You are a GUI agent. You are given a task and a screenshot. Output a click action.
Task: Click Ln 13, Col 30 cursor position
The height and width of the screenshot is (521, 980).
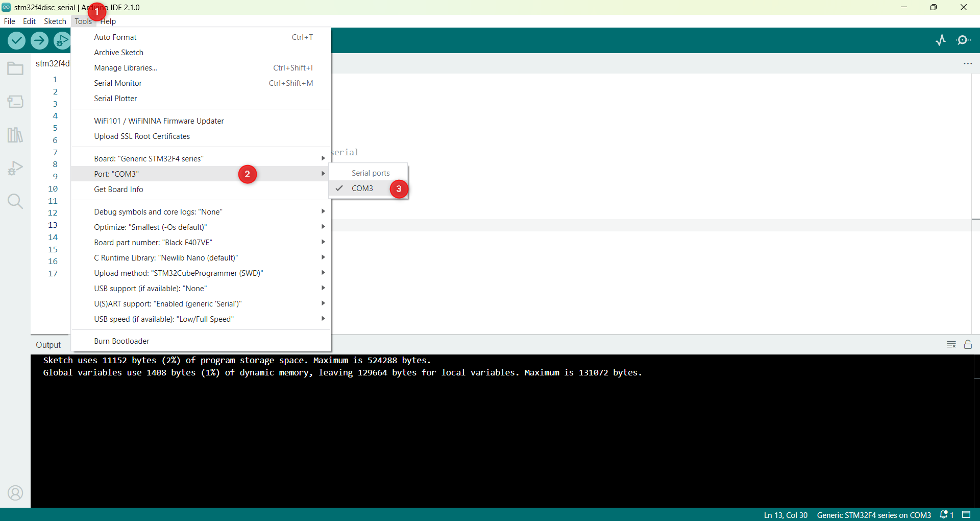[x=786, y=515]
